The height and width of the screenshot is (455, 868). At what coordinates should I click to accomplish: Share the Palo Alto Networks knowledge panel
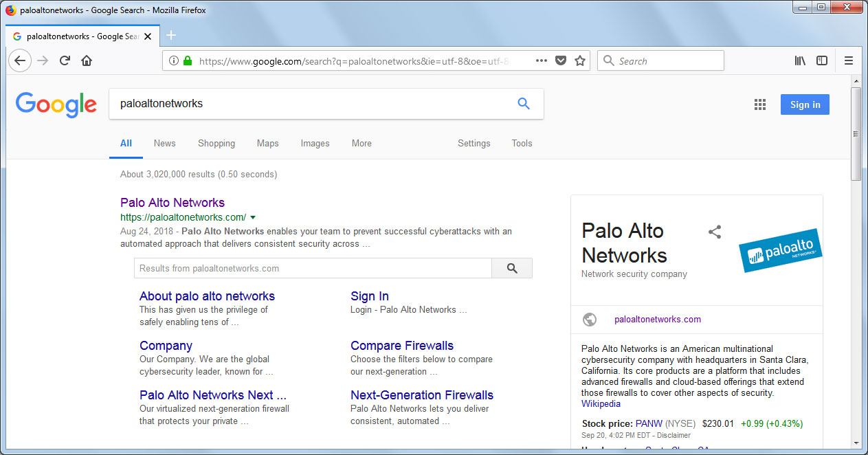click(x=715, y=232)
